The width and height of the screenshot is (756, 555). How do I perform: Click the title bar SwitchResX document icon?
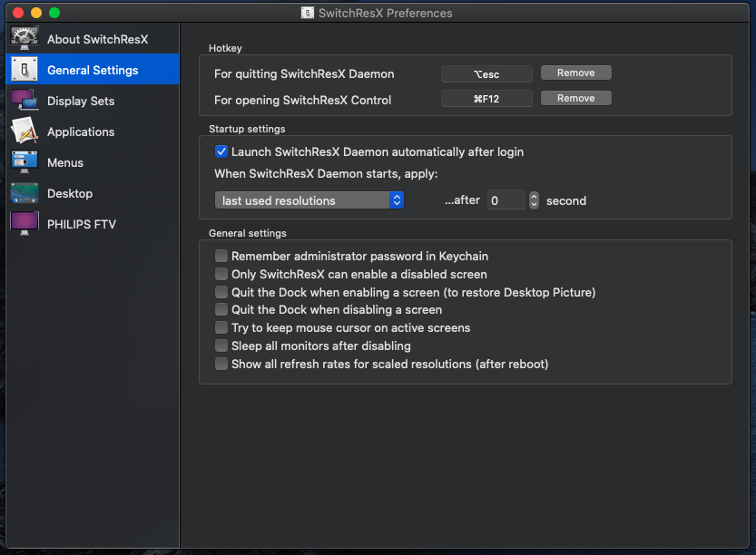coord(307,13)
